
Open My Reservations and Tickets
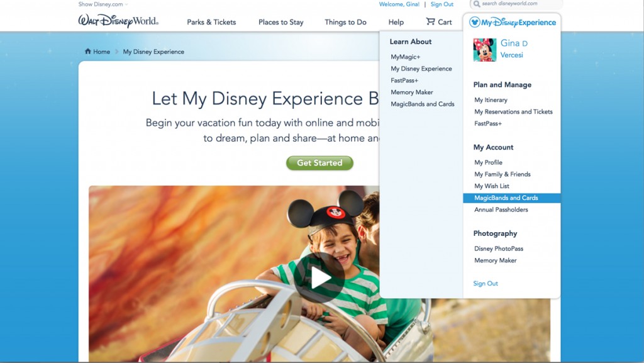coord(513,112)
